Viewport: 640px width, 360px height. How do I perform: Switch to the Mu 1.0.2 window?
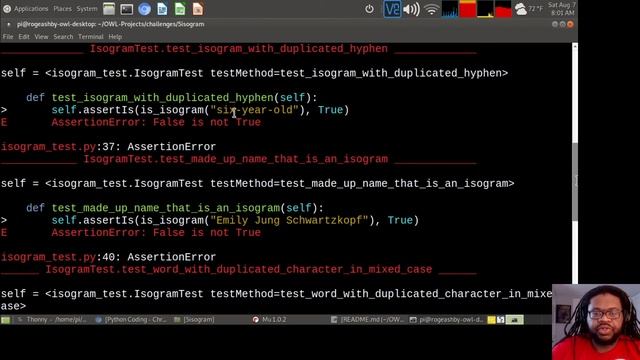[269, 320]
